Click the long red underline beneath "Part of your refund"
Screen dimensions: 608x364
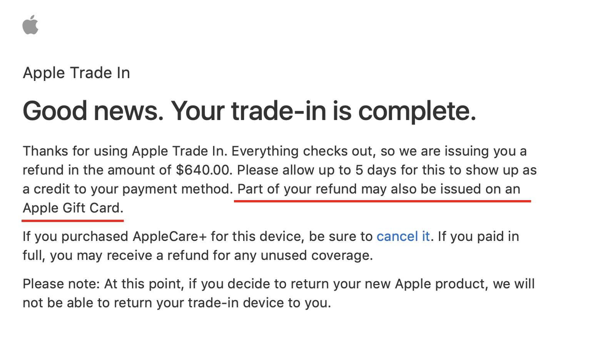[x=383, y=201]
